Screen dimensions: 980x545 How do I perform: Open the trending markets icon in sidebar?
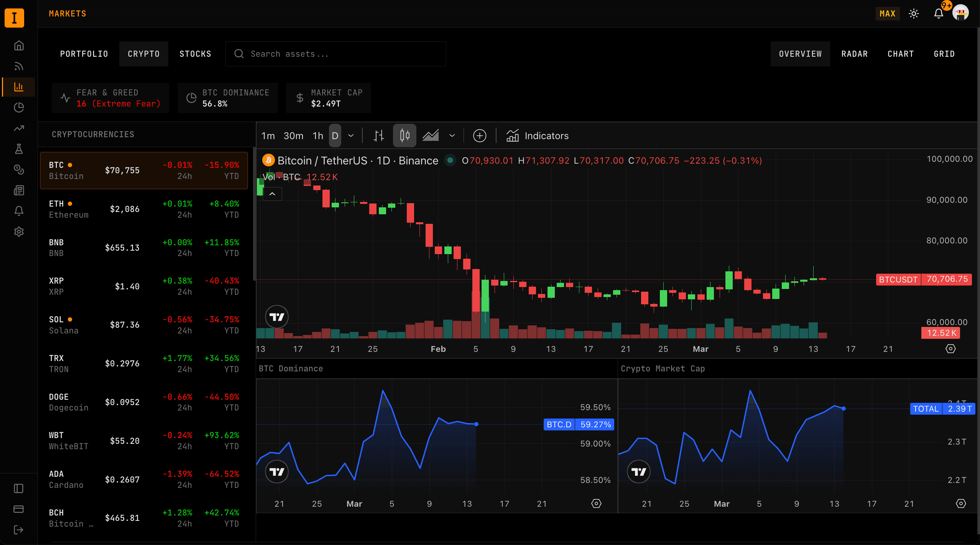(19, 128)
